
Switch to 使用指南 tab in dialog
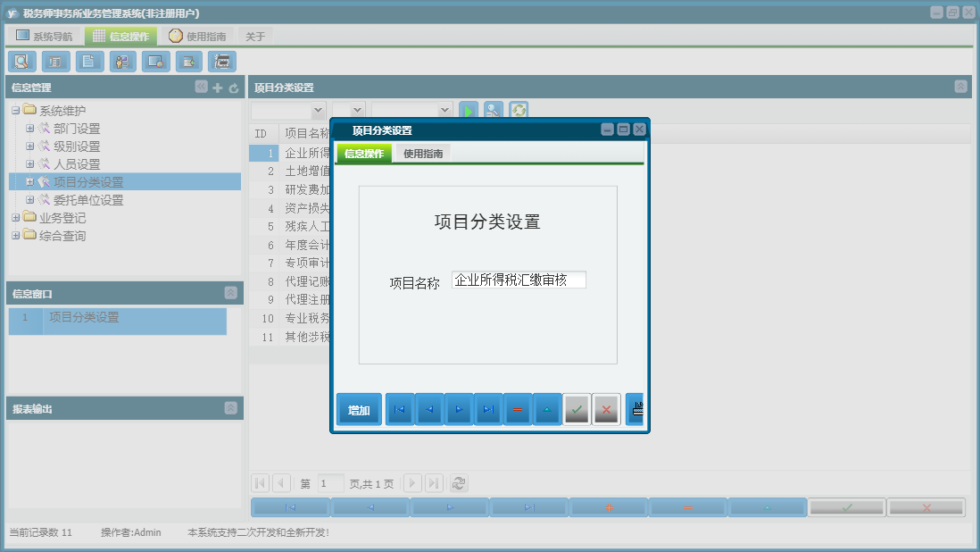pyautogui.click(x=423, y=153)
